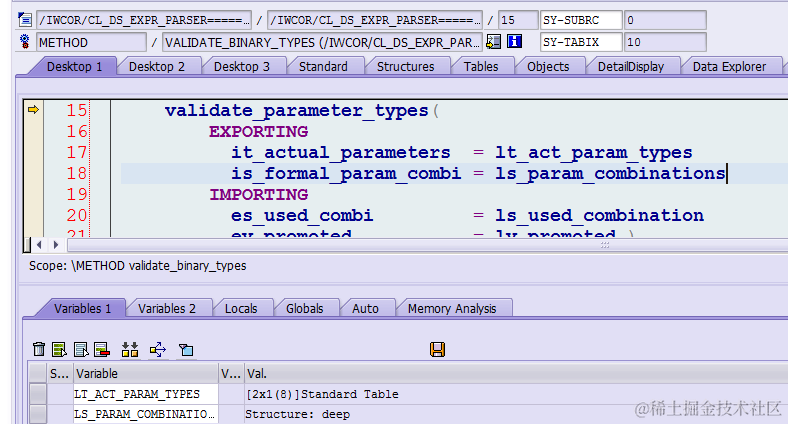
Task: Click the validate_parameter_types call on line 15
Action: pyautogui.click(x=297, y=111)
